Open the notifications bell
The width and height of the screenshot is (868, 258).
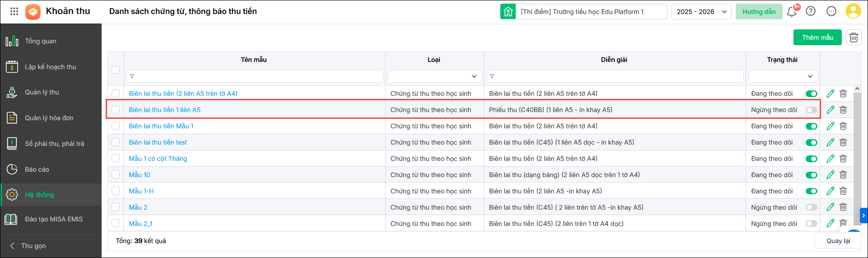coord(791,12)
